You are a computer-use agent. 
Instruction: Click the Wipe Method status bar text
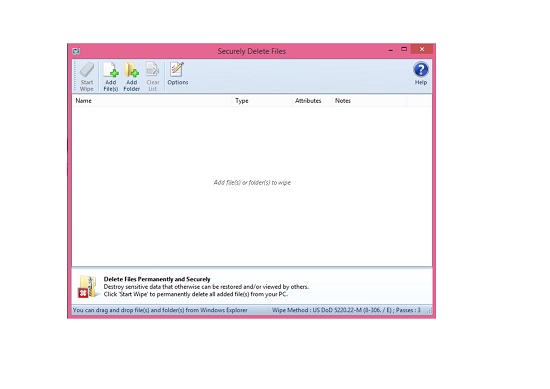pyautogui.click(x=346, y=310)
